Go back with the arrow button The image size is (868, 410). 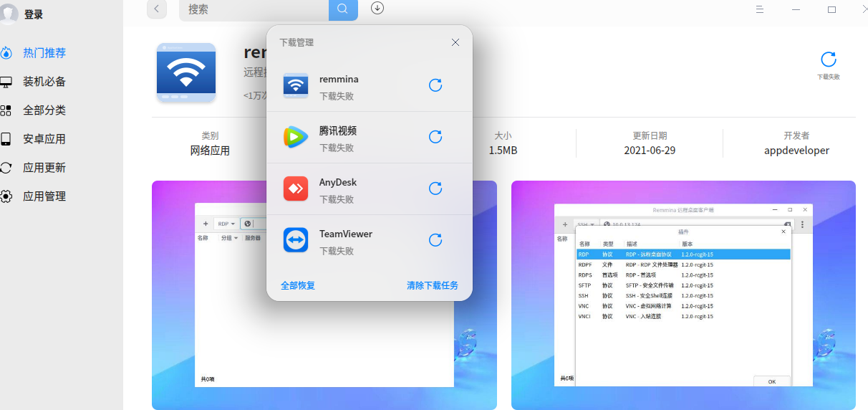[157, 9]
